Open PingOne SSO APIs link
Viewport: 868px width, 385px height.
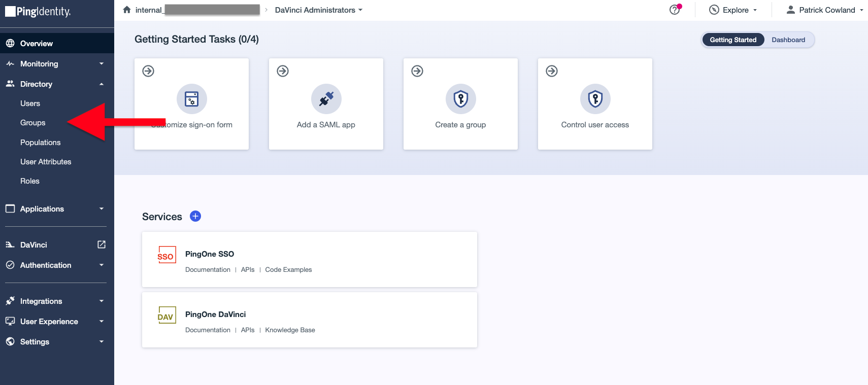pos(248,269)
